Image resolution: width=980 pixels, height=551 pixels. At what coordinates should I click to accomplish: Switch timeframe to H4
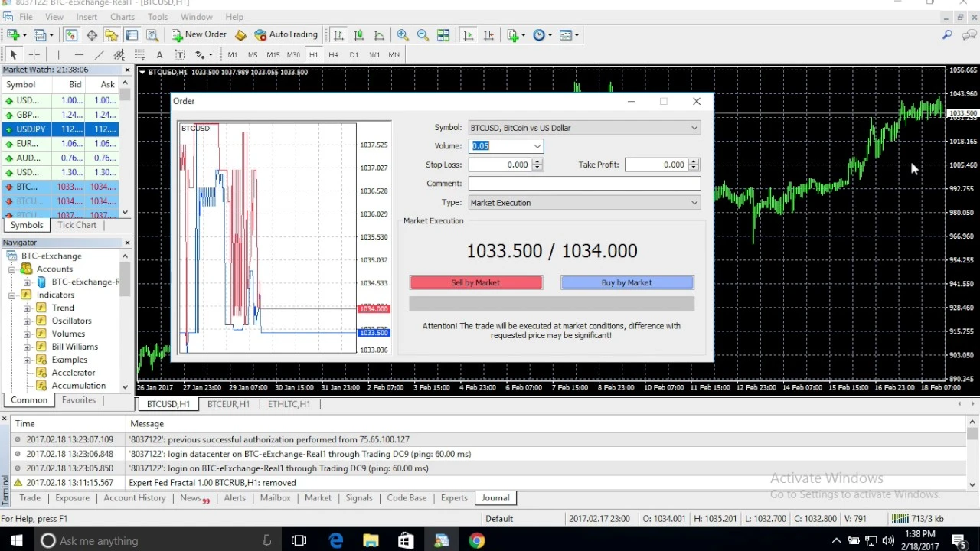pyautogui.click(x=333, y=55)
